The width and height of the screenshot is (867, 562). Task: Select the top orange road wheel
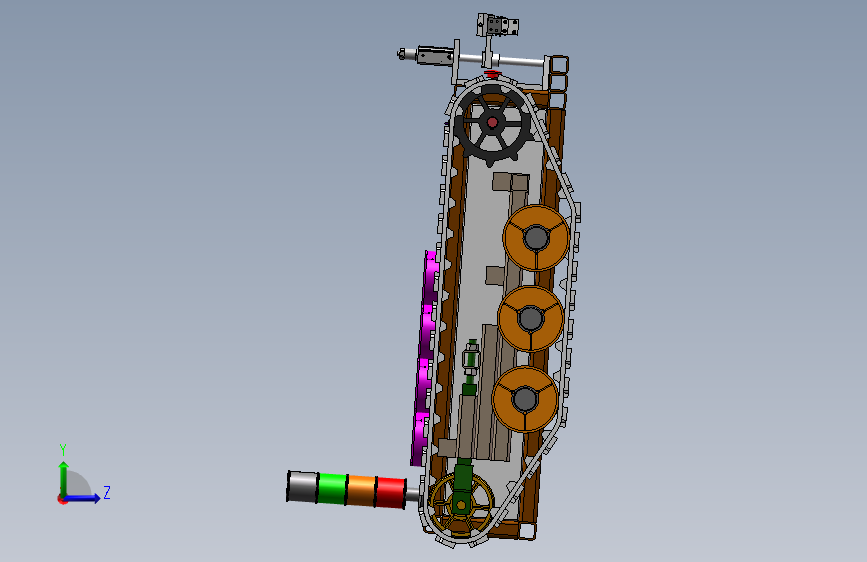(536, 238)
